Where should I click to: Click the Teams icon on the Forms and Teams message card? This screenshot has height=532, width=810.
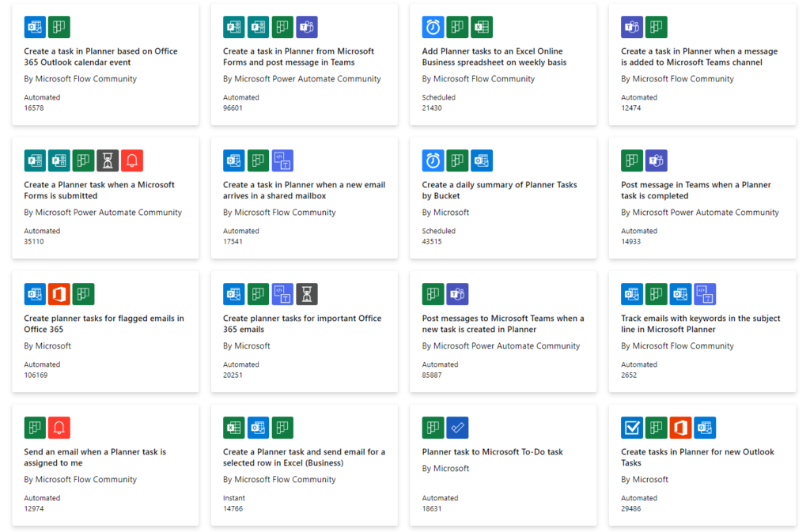[307, 27]
